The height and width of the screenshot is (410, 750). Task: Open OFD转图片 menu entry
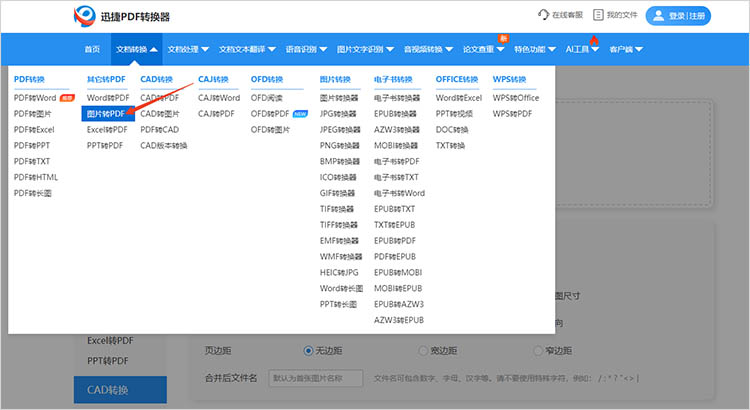click(270, 130)
